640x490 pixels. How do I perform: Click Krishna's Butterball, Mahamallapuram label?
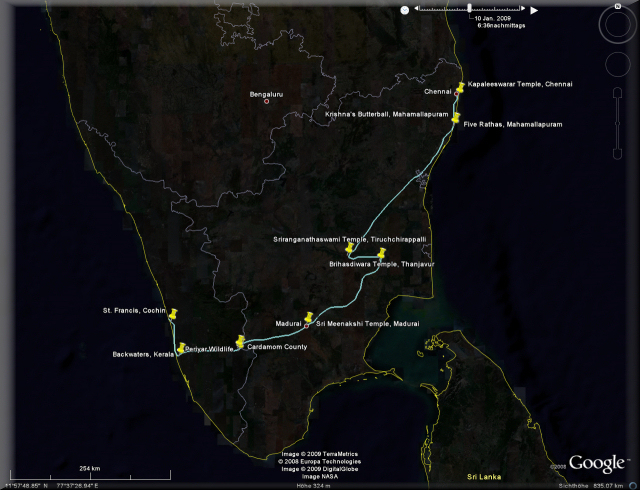tap(387, 114)
